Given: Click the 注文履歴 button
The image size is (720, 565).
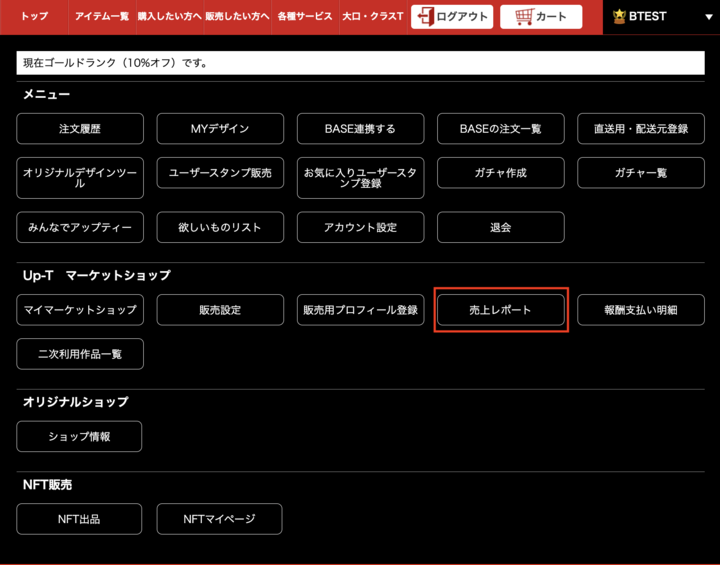Looking at the screenshot, I should pos(80,129).
